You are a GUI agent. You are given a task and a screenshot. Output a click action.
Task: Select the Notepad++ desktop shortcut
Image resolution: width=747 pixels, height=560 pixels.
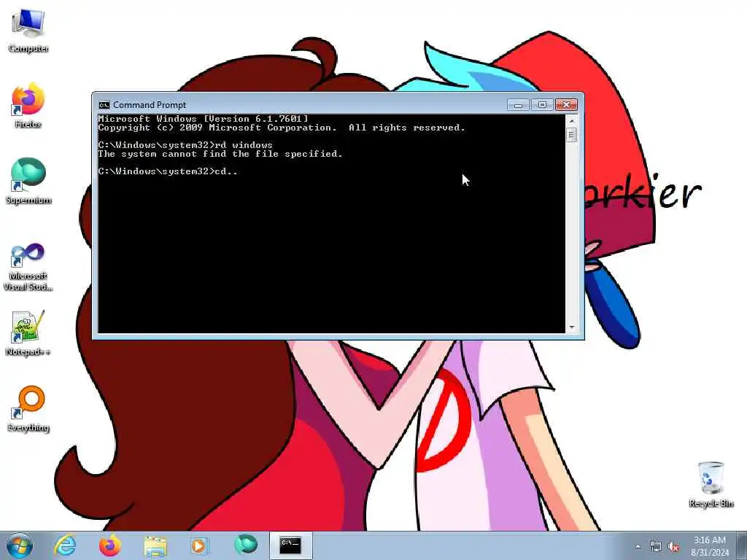(28, 333)
